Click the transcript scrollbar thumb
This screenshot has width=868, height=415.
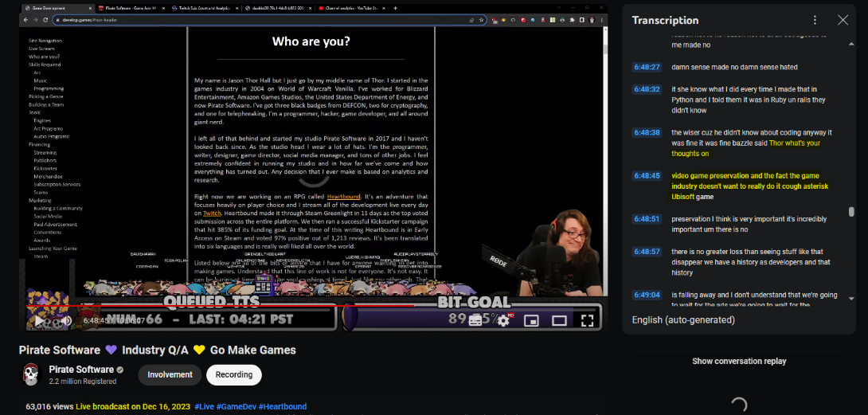[851, 212]
